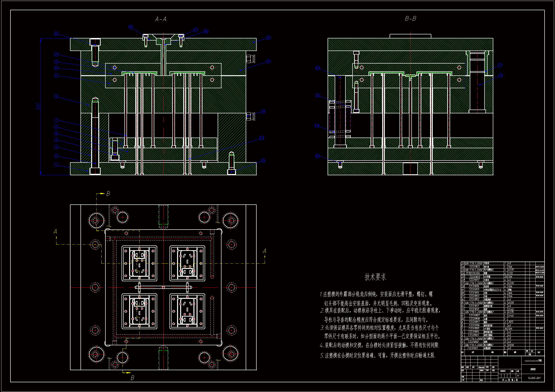This screenshot has height=392, width=555.
Task: Select part balloon number 1
Action: tap(56, 165)
